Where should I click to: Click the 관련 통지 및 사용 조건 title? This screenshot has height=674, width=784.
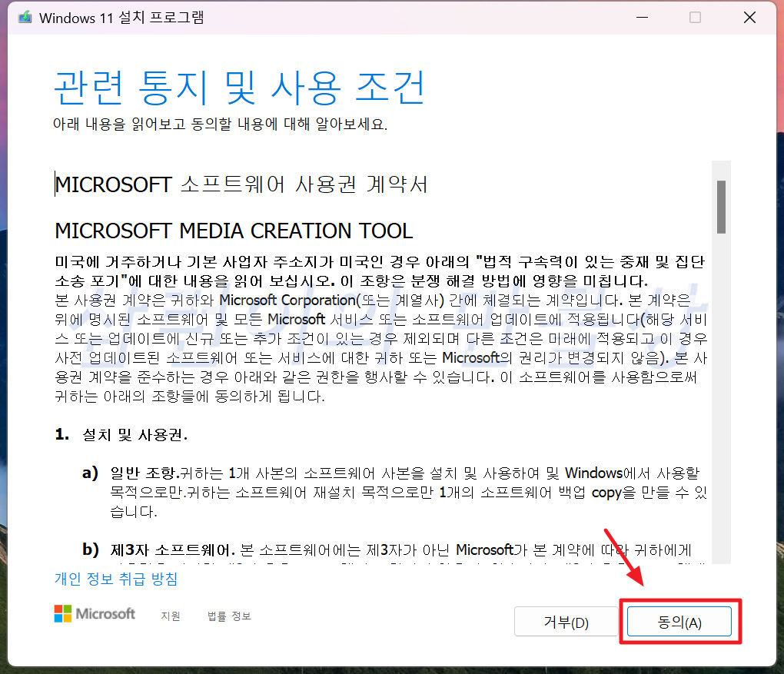pyautogui.click(x=239, y=88)
